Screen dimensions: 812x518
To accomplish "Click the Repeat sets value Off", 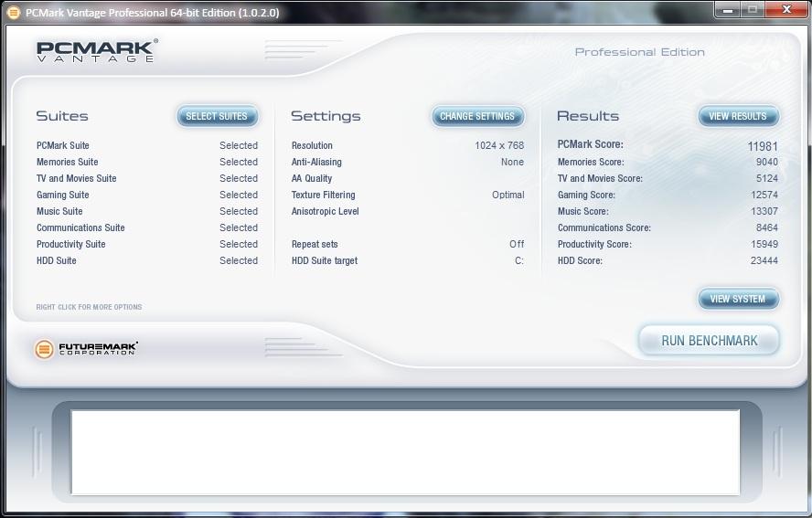I will tap(517, 244).
